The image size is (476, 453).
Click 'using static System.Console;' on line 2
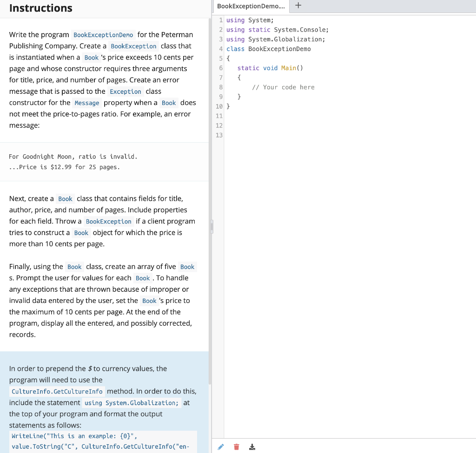pyautogui.click(x=278, y=30)
